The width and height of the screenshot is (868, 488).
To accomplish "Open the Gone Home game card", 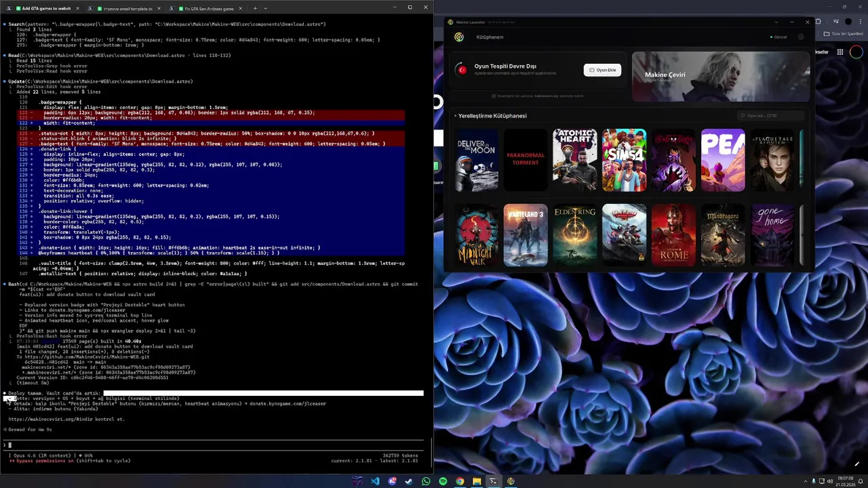I will click(x=772, y=235).
